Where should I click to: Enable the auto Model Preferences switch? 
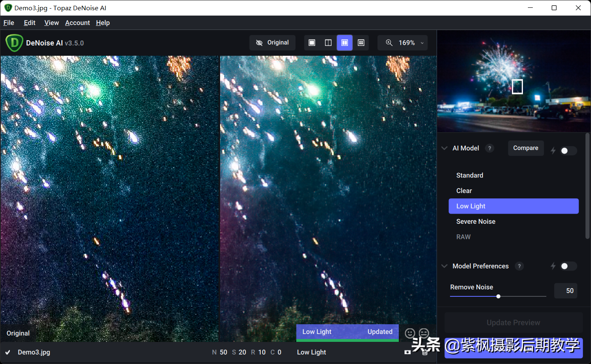[x=568, y=266]
